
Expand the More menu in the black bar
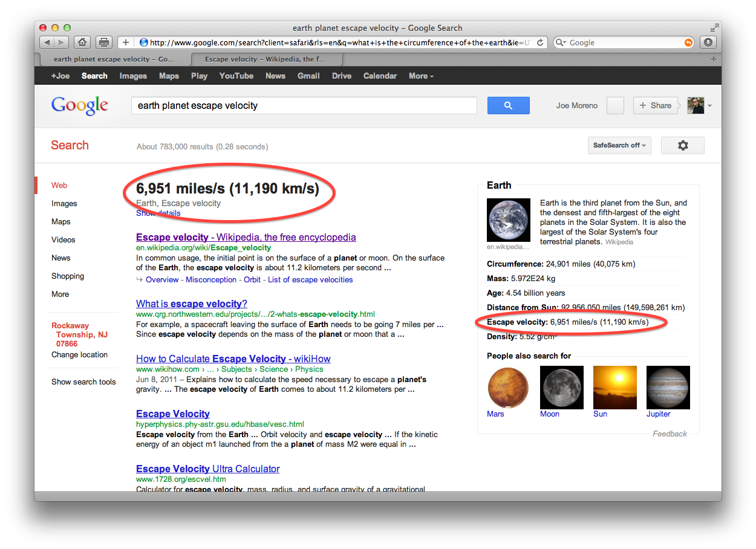pos(421,76)
